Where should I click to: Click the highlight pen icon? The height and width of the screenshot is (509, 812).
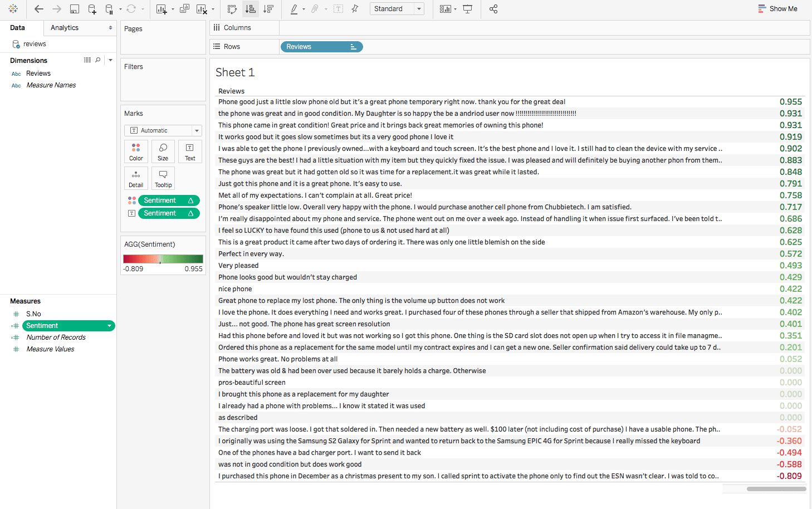coord(294,9)
